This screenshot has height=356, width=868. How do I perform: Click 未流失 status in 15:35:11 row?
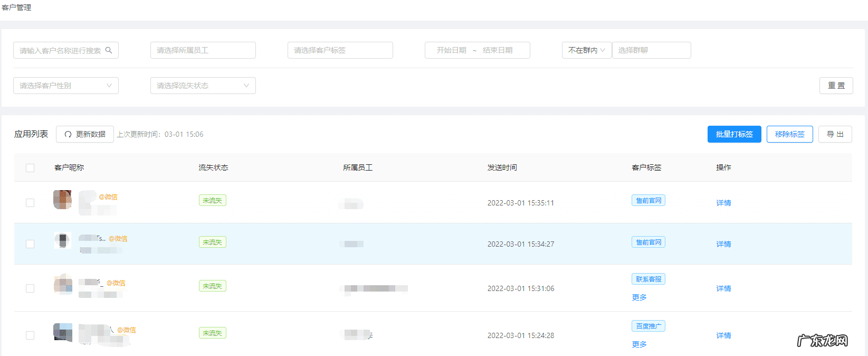[x=213, y=200]
